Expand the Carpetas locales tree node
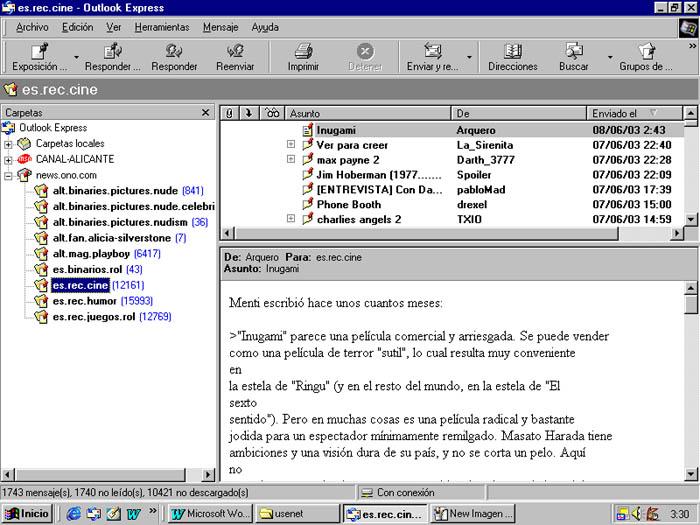700x525 pixels. (8, 144)
